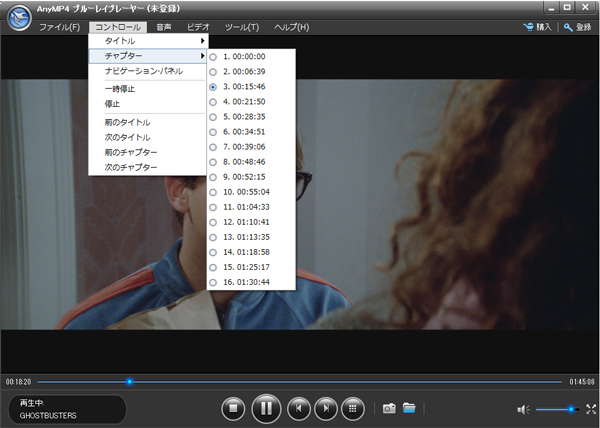600x428 pixels.
Task: Choose chapter 15 at 01:25:17
Action: [251, 267]
